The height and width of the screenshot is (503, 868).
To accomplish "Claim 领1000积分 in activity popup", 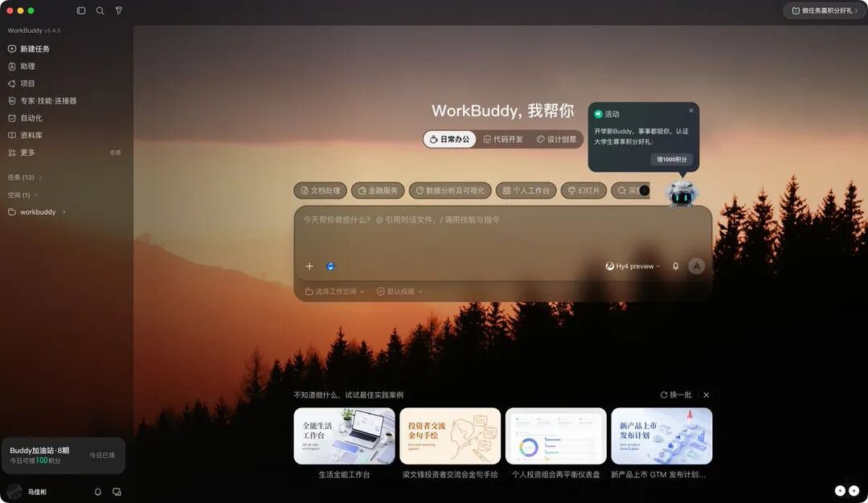I will coord(671,159).
